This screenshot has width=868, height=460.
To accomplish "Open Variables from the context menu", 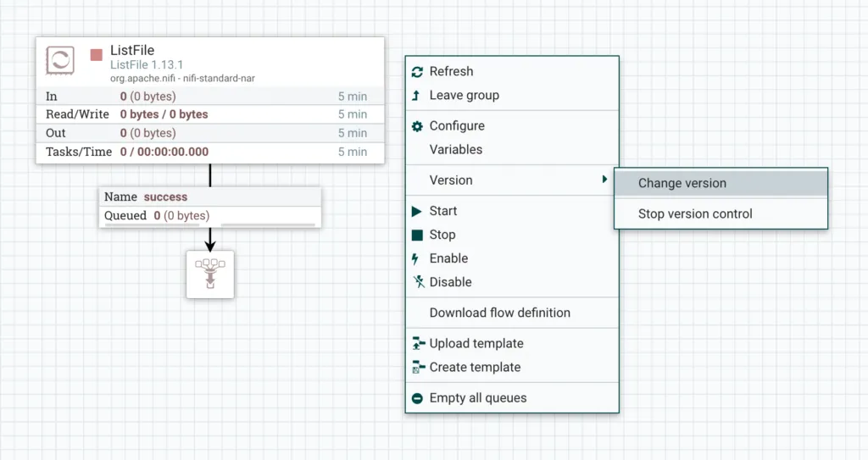I will pyautogui.click(x=455, y=149).
